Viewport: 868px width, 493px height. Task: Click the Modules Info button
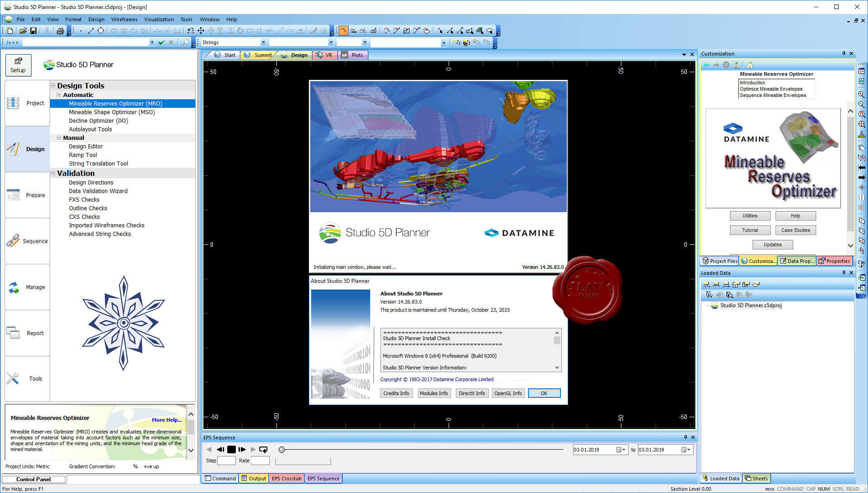click(x=434, y=393)
